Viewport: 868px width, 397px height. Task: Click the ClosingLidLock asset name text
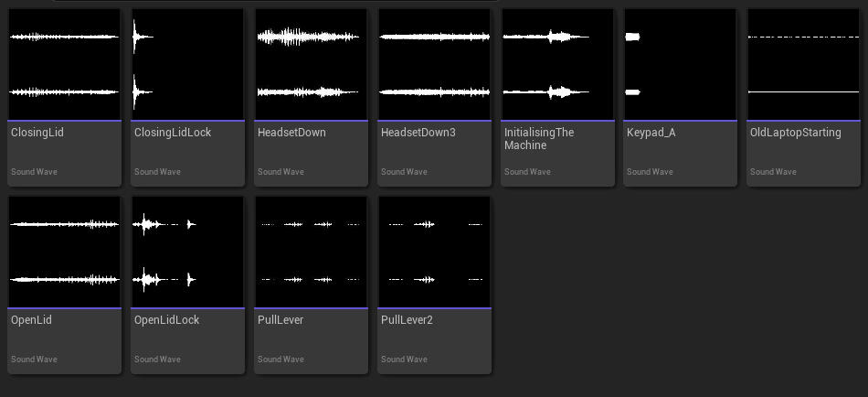tap(173, 133)
